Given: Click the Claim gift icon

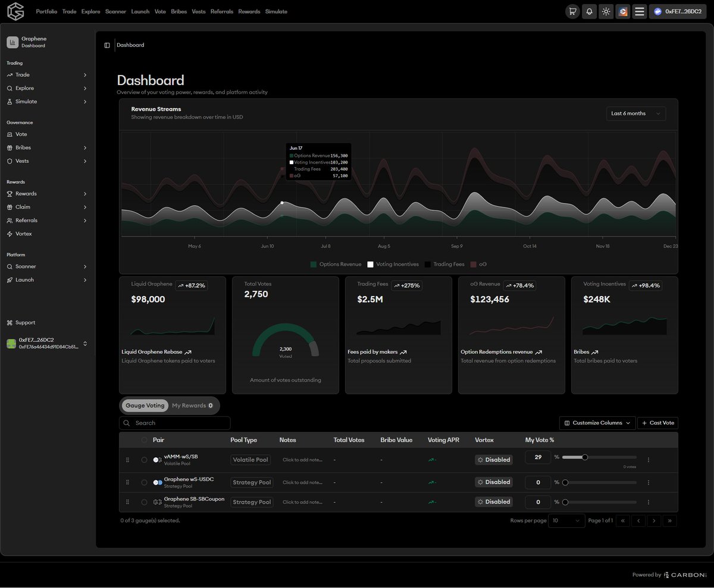Looking at the screenshot, I should tap(10, 207).
